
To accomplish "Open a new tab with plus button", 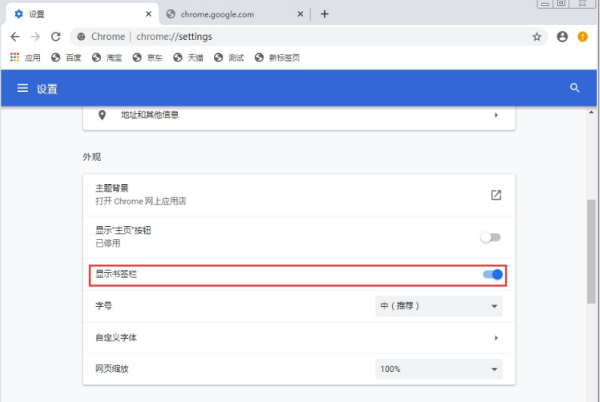I will 324,14.
